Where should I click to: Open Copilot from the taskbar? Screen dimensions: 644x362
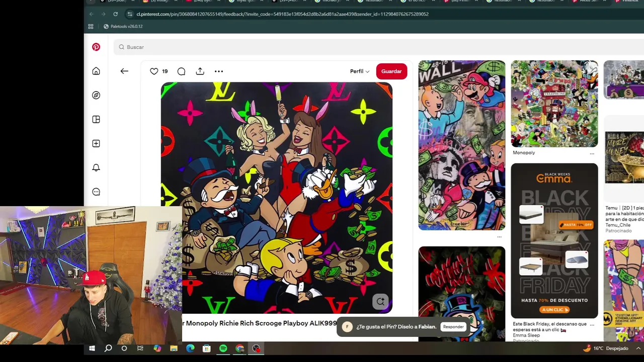(x=157, y=348)
